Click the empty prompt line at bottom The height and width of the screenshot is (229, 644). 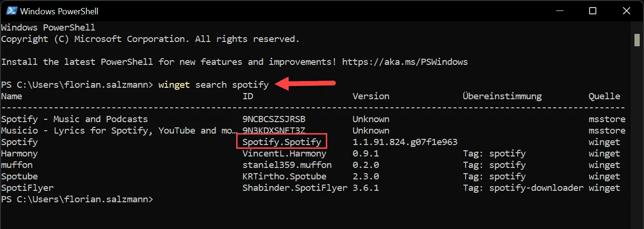pos(77,199)
